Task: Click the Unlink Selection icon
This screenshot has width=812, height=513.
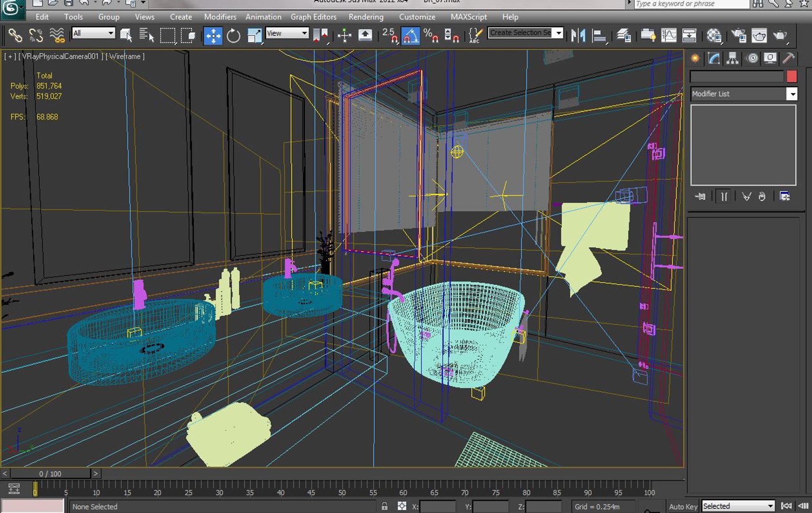Action: [36, 35]
